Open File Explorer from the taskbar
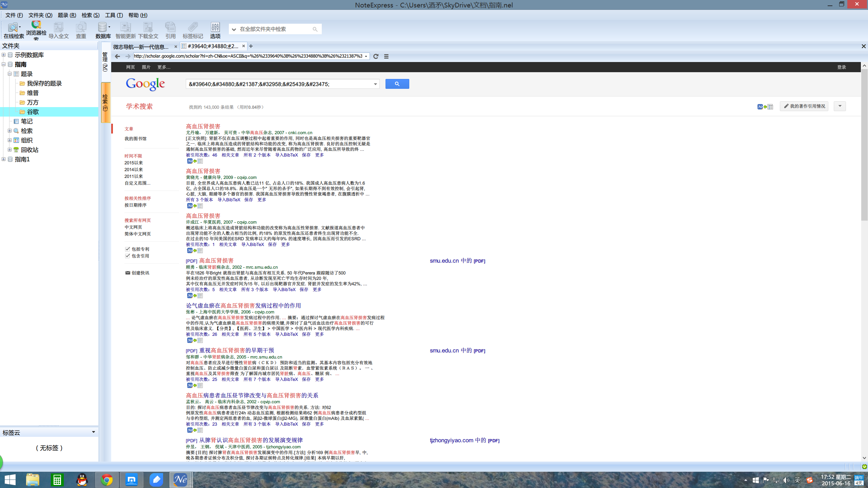Image resolution: width=868 pixels, height=488 pixels. tap(33, 480)
